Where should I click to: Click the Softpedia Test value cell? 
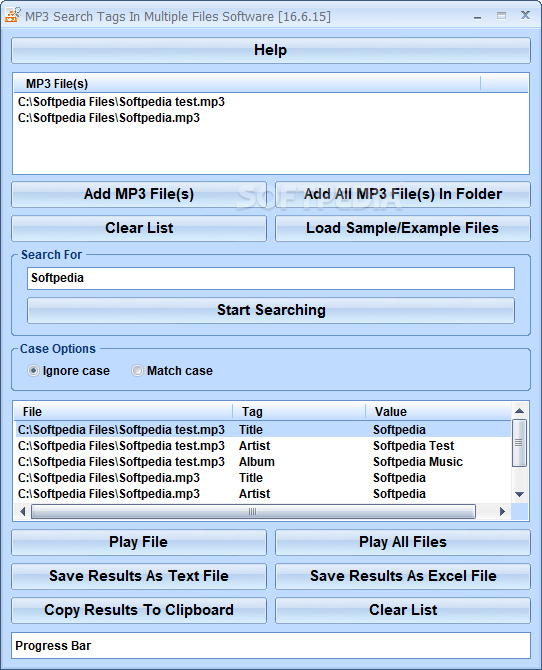point(413,446)
